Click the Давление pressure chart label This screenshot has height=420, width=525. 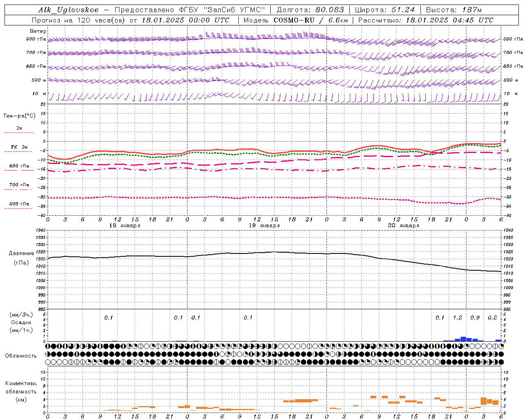click(x=21, y=253)
